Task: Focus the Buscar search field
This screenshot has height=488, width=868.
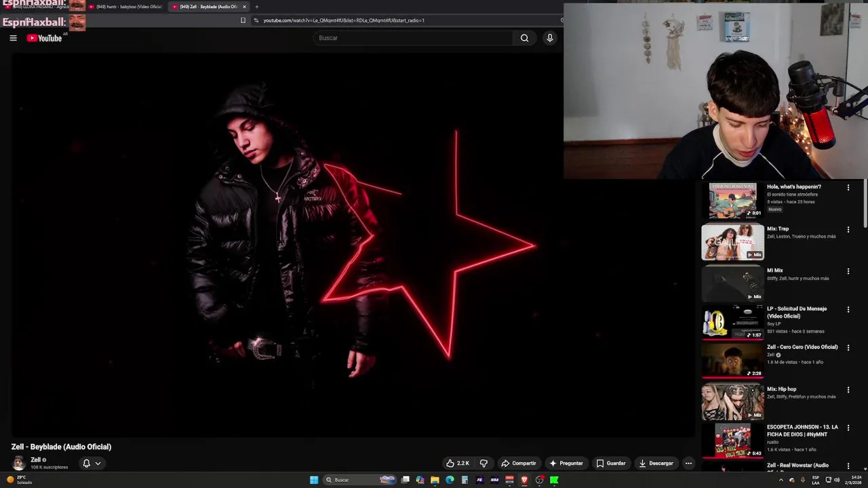Action: pos(414,38)
